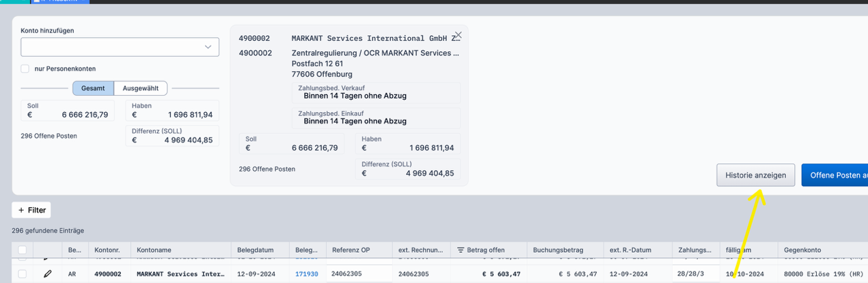Click 'Historie anzeigen' button
The image size is (868, 283).
coord(756,175)
